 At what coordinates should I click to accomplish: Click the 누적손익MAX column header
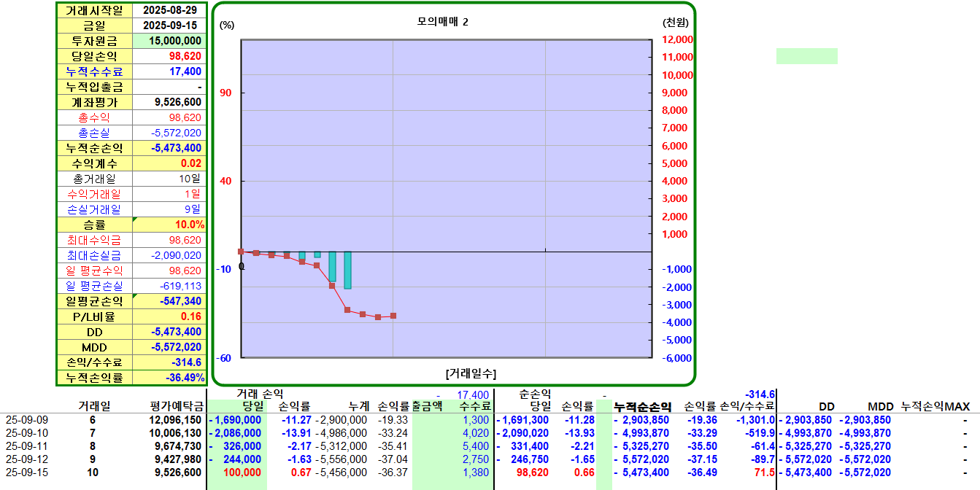[x=935, y=406]
